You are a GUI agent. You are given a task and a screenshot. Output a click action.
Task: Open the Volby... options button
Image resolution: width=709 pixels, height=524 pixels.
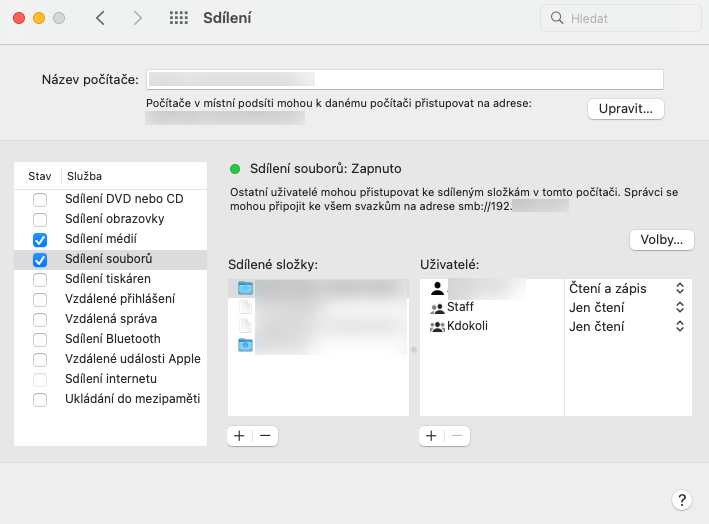coord(661,240)
